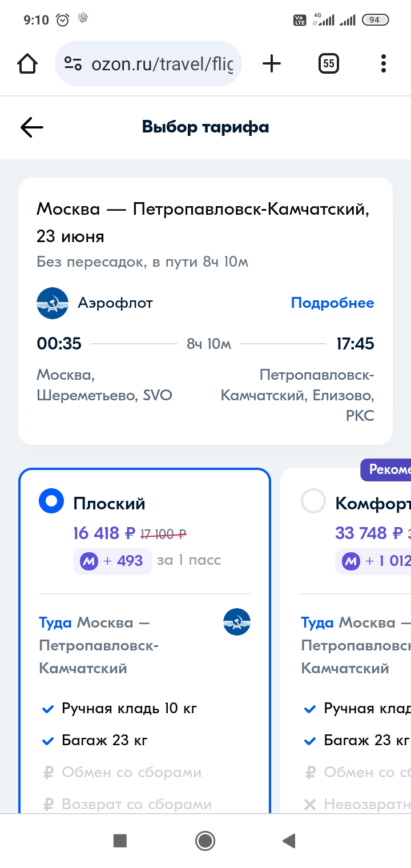
Task: Open site info icon in address bar
Action: 73,63
